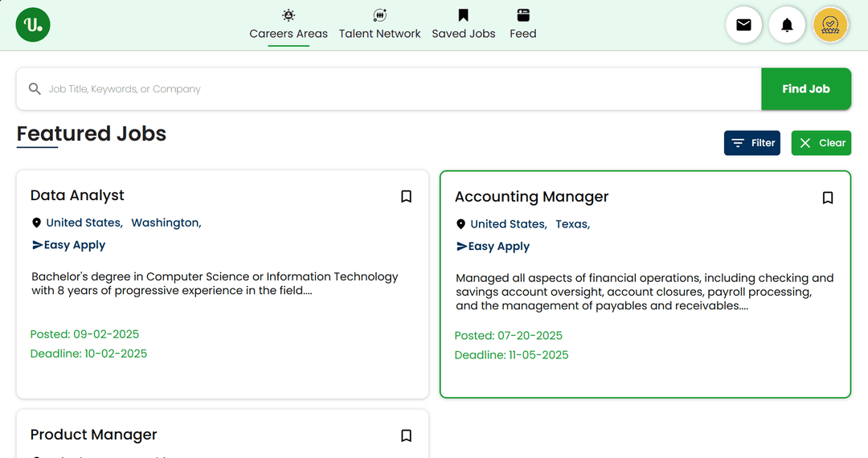868x458 pixels.
Task: Clear the applied job filters
Action: (x=821, y=143)
